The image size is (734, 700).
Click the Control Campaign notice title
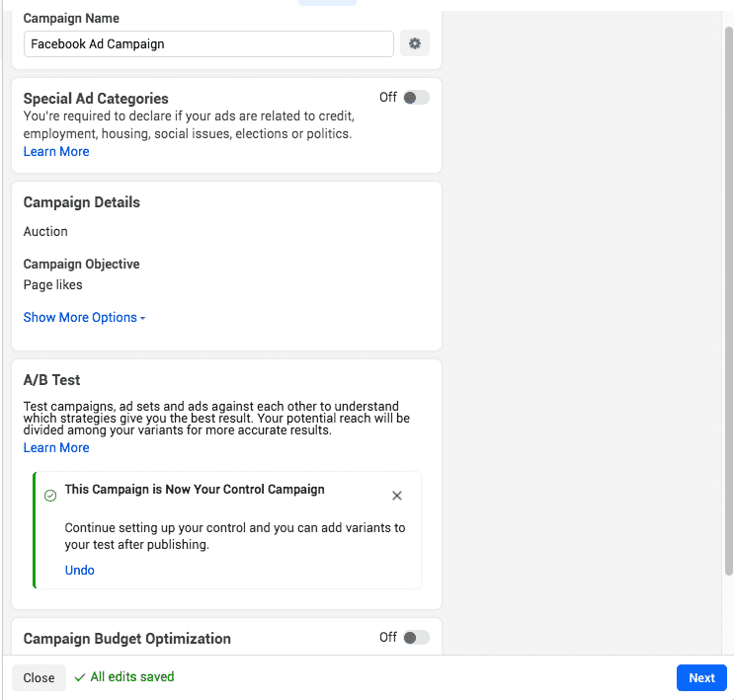(195, 490)
